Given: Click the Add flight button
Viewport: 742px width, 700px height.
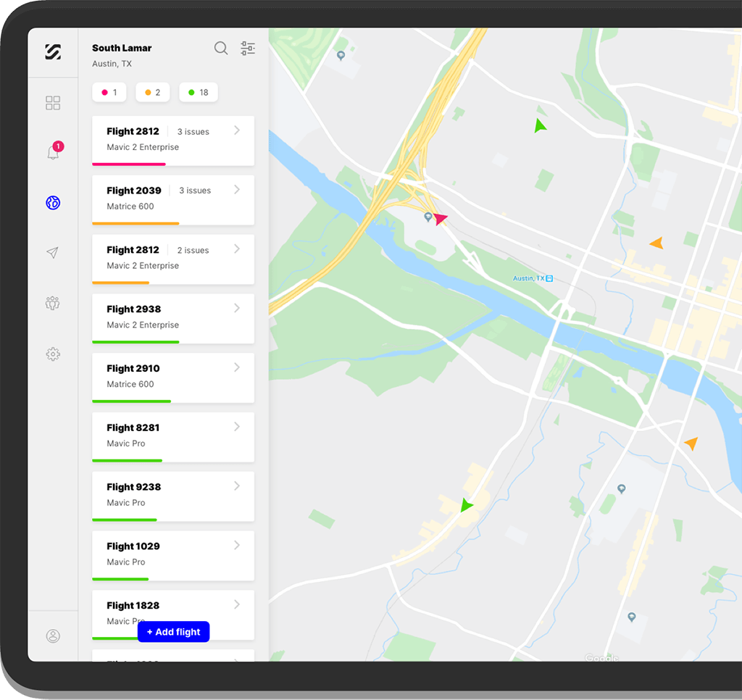Looking at the screenshot, I should [x=174, y=632].
